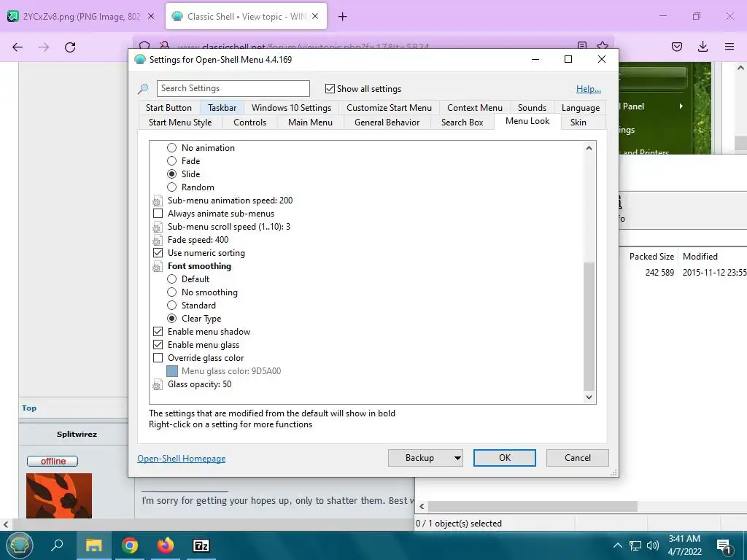Click the gear icon beside Sub-menu scroll speed
Viewport: 747px width, 560px height.
[x=158, y=227]
